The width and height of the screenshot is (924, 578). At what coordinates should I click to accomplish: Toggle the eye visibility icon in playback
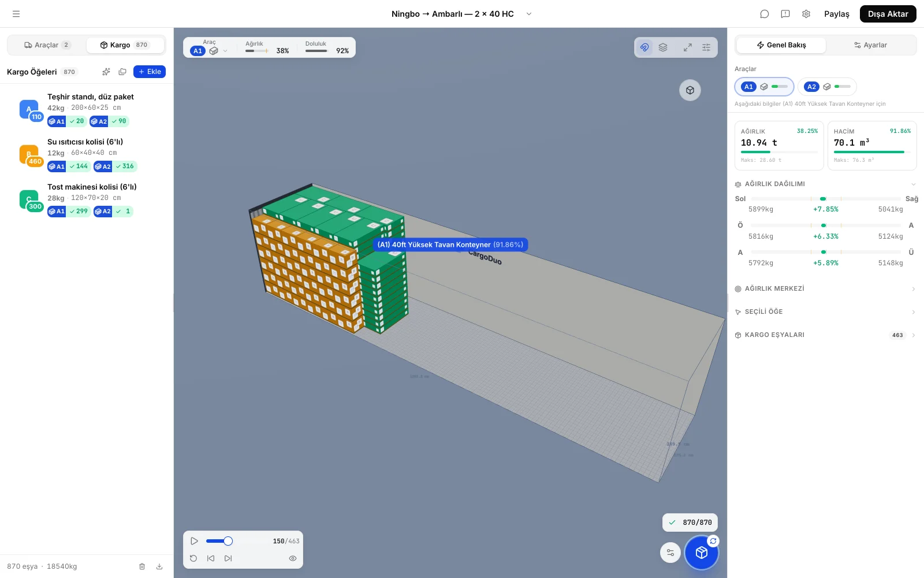click(x=293, y=558)
